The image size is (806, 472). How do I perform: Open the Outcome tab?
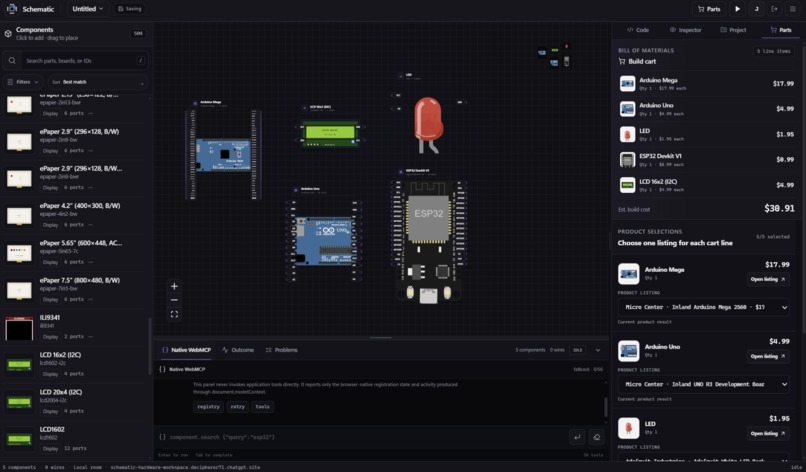(x=238, y=350)
